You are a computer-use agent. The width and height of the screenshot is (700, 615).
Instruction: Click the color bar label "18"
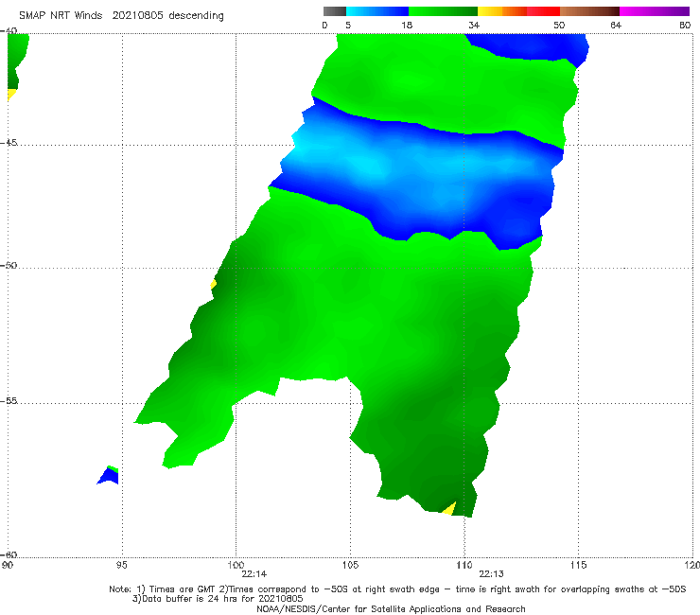(407, 26)
